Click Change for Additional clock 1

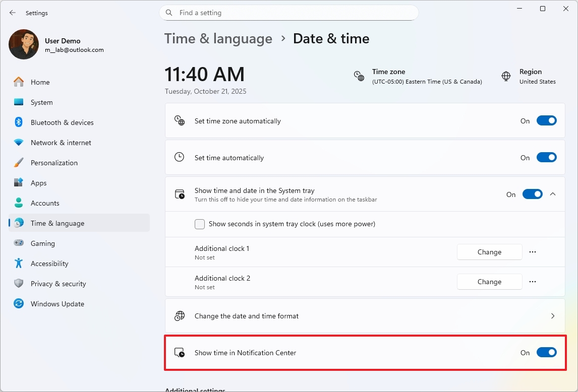click(x=489, y=252)
